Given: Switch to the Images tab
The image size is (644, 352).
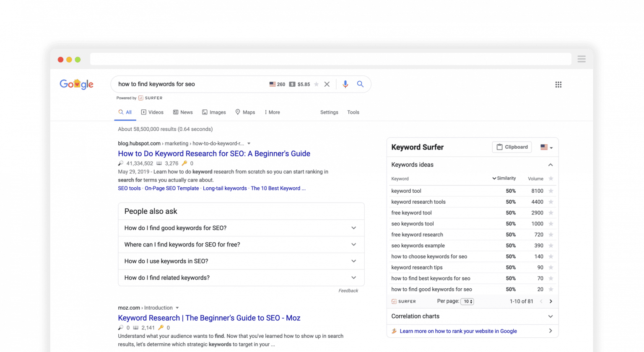Looking at the screenshot, I should point(214,112).
